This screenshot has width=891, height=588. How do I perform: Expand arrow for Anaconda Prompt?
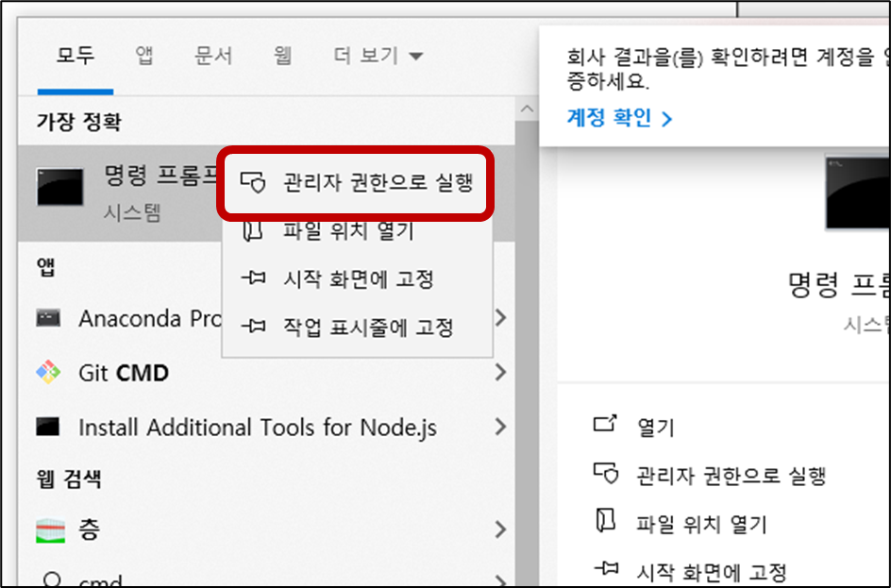coord(500,317)
